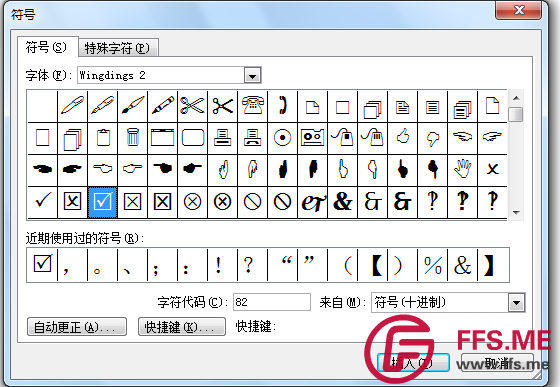560x387 pixels.
Task: Select the trash can symbol
Action: pos(132,138)
